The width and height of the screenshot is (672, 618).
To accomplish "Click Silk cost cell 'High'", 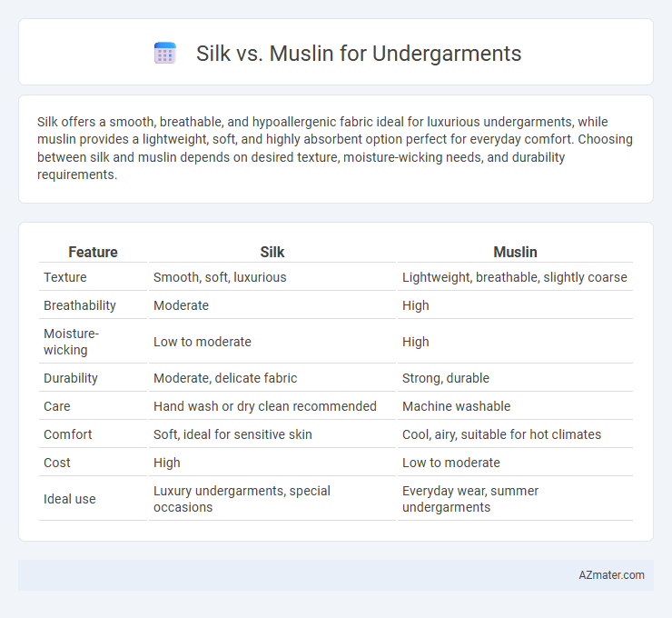I will coord(167,463).
